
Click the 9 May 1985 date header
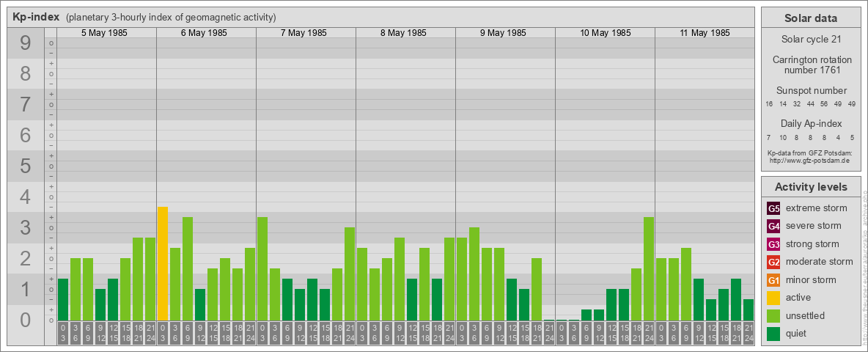503,33
